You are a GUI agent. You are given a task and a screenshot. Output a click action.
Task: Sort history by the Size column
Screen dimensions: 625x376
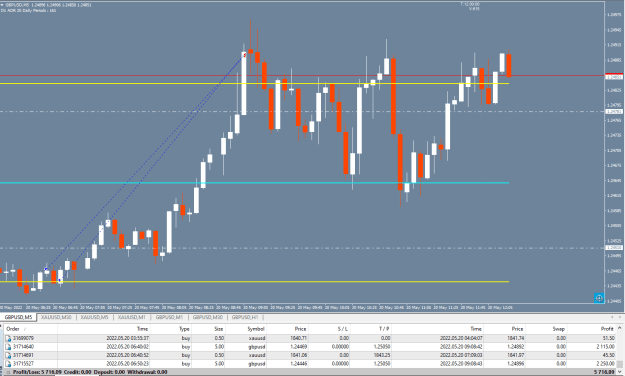pos(208,329)
